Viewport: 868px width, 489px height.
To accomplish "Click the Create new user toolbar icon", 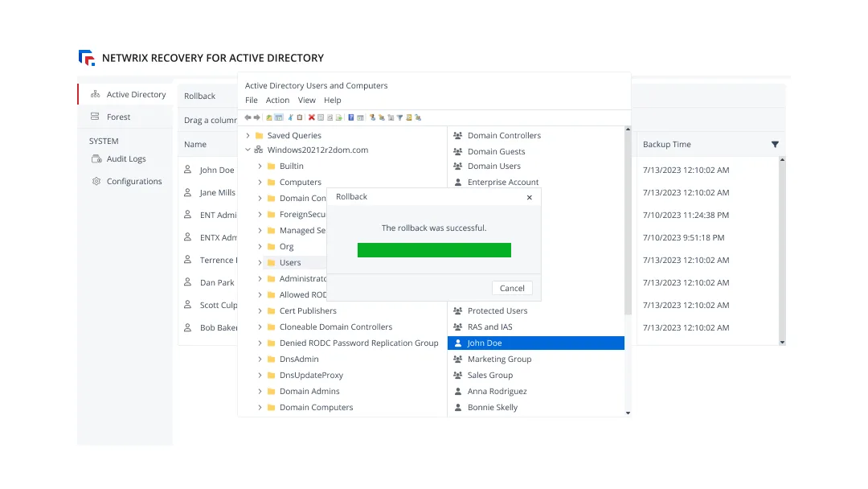I will (x=372, y=117).
